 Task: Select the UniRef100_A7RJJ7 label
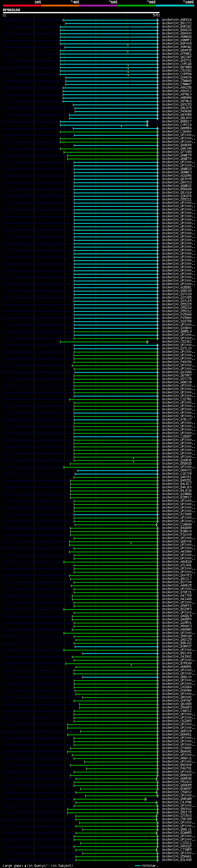coord(176,419)
